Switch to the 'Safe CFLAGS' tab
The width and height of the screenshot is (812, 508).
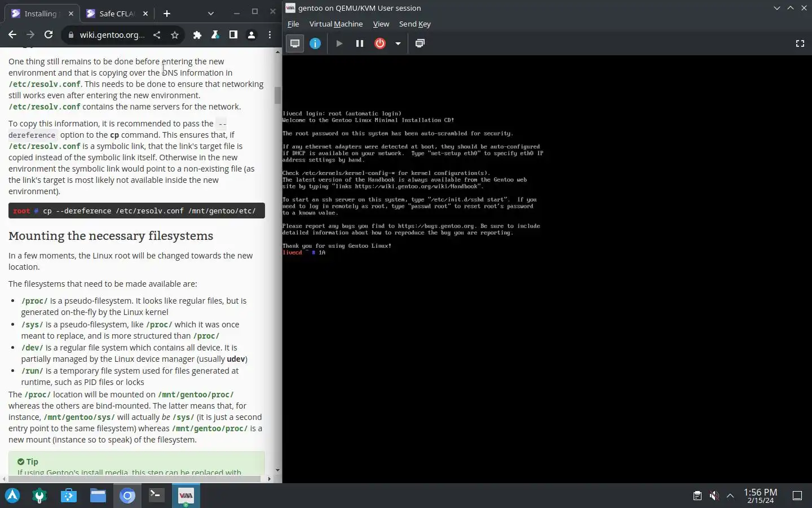click(x=117, y=14)
